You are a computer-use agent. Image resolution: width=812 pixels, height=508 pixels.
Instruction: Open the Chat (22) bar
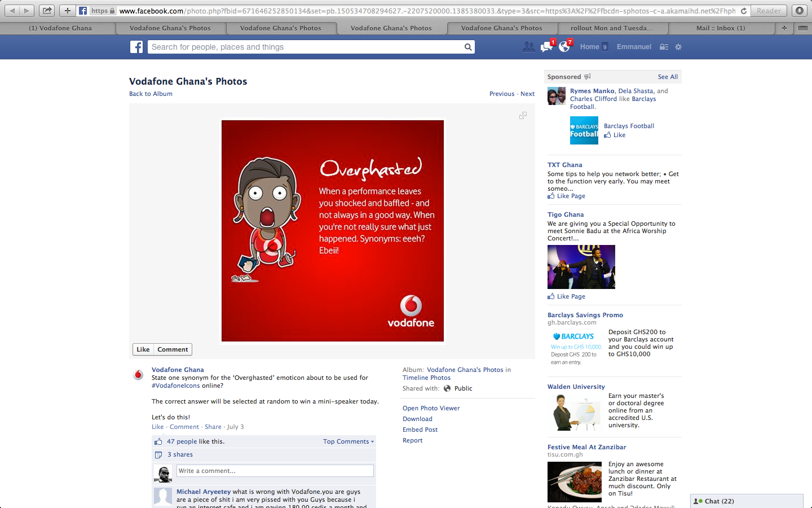point(747,501)
